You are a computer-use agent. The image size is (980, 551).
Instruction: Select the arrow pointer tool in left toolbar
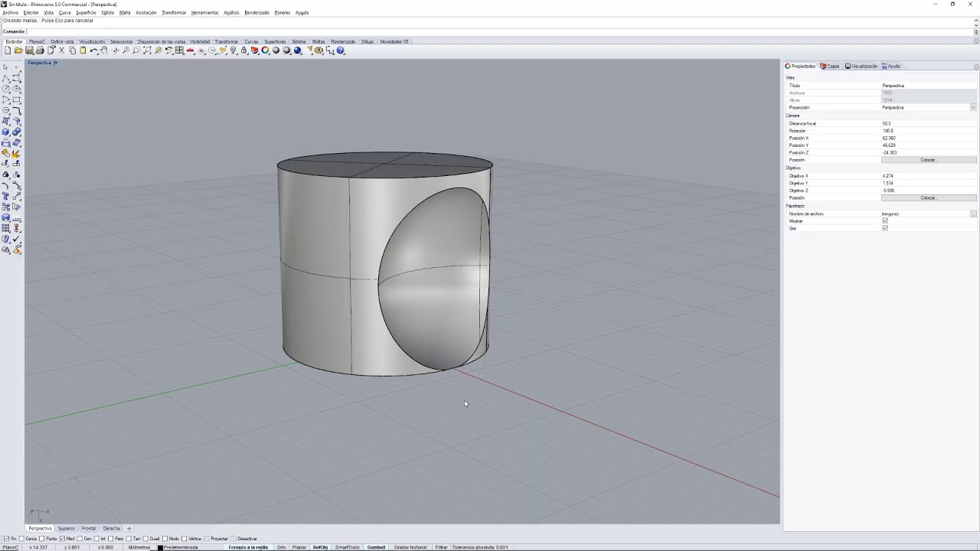point(6,67)
